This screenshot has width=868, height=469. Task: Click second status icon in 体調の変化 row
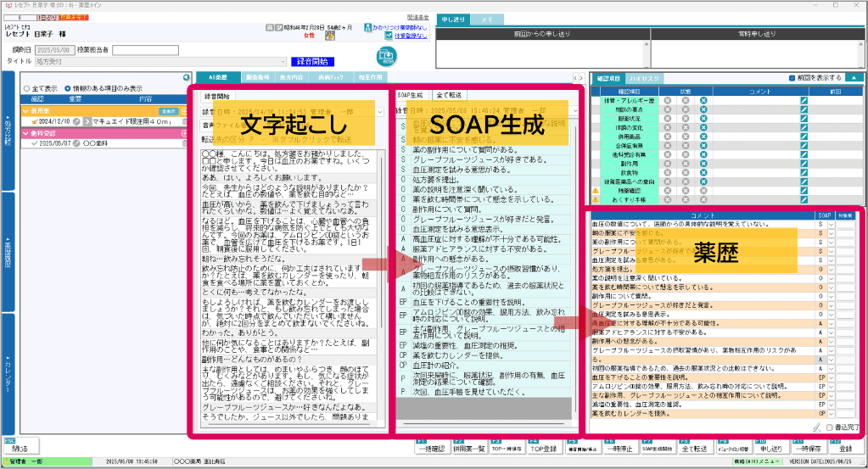click(x=686, y=128)
